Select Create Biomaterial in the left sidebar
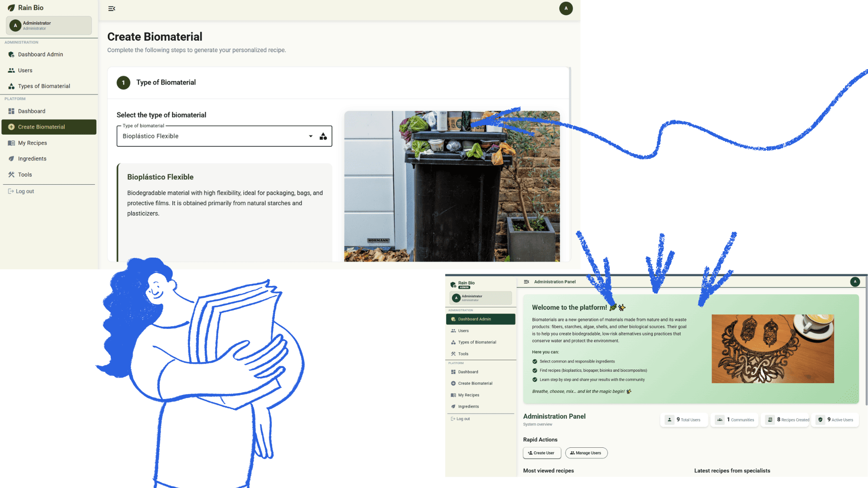Screen dimensions: 868x488 [x=49, y=127]
